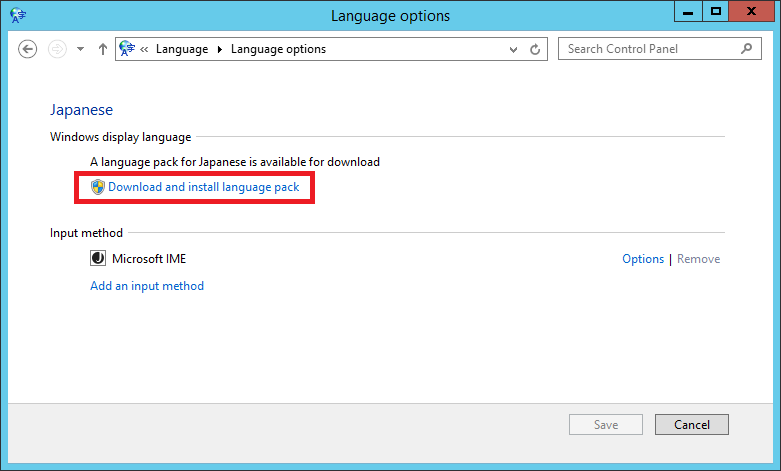The width and height of the screenshot is (781, 471).
Task: Refresh the Language options page
Action: [535, 49]
